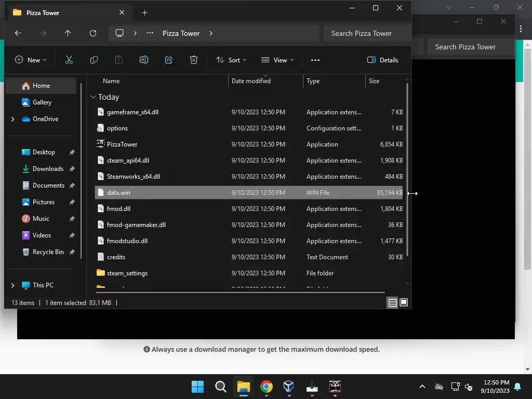Click the PC monitor icon in address bar
Screen dimensions: 532x399
pos(119,33)
